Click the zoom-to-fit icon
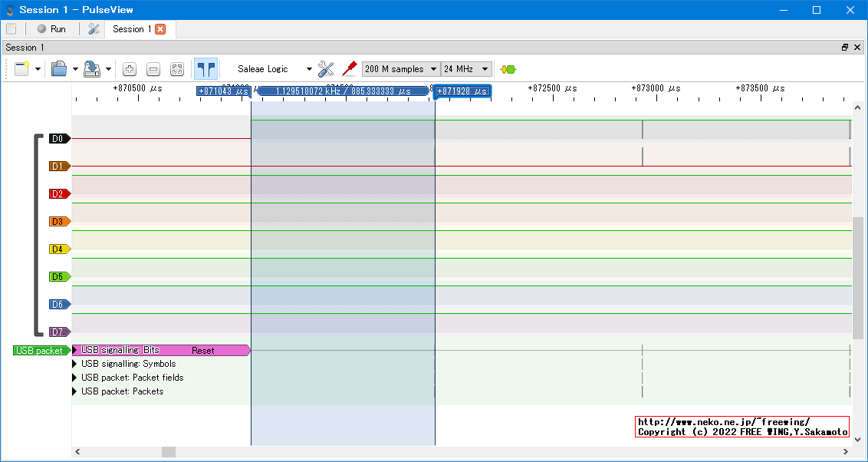Image resolution: width=868 pixels, height=462 pixels. [177, 69]
